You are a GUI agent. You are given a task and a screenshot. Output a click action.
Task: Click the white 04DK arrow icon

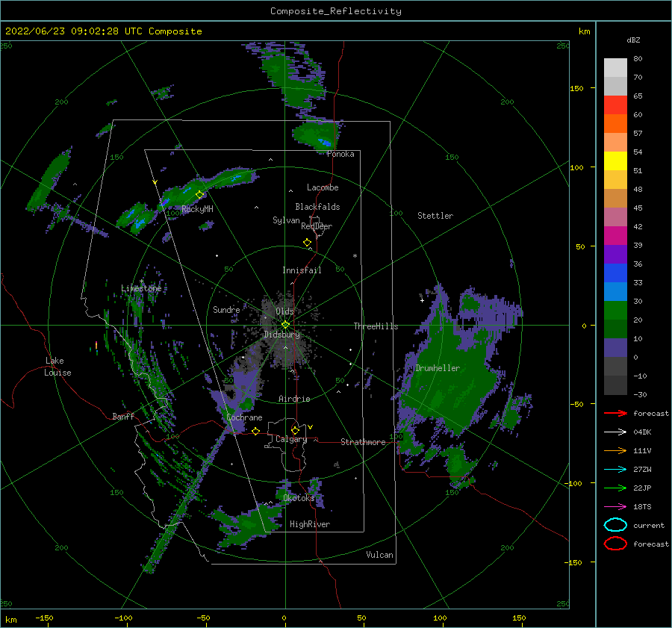[615, 432]
